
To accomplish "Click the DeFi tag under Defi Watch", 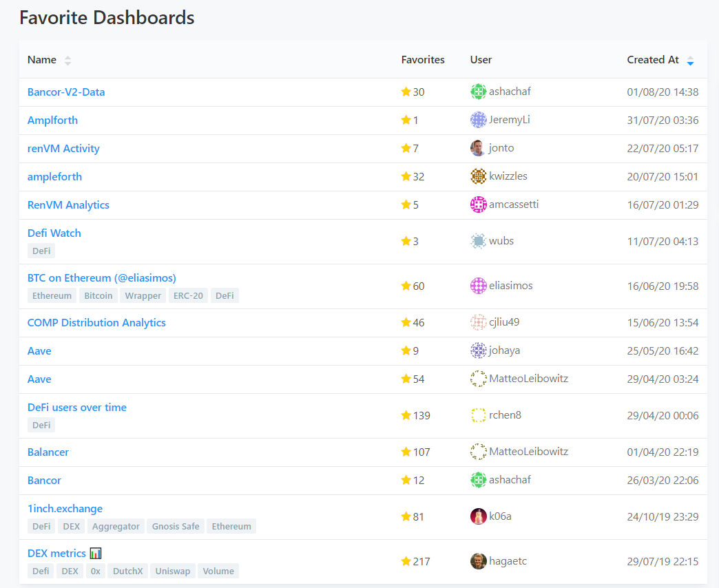I will tap(41, 251).
